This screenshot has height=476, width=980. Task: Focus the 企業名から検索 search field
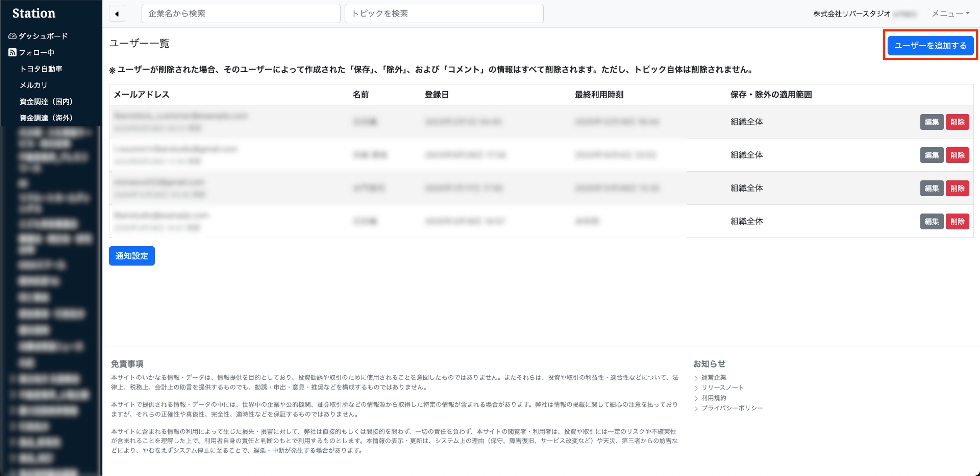pyautogui.click(x=241, y=14)
